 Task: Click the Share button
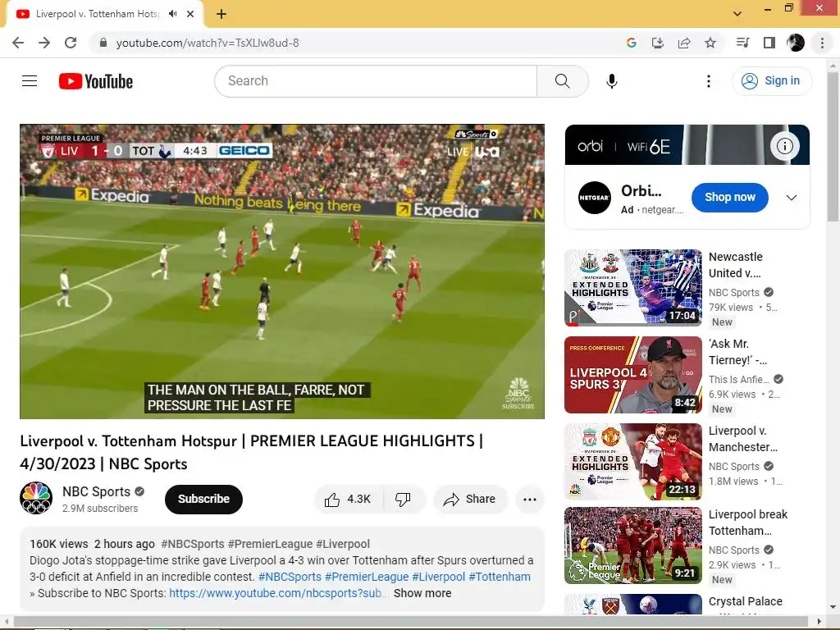click(469, 500)
